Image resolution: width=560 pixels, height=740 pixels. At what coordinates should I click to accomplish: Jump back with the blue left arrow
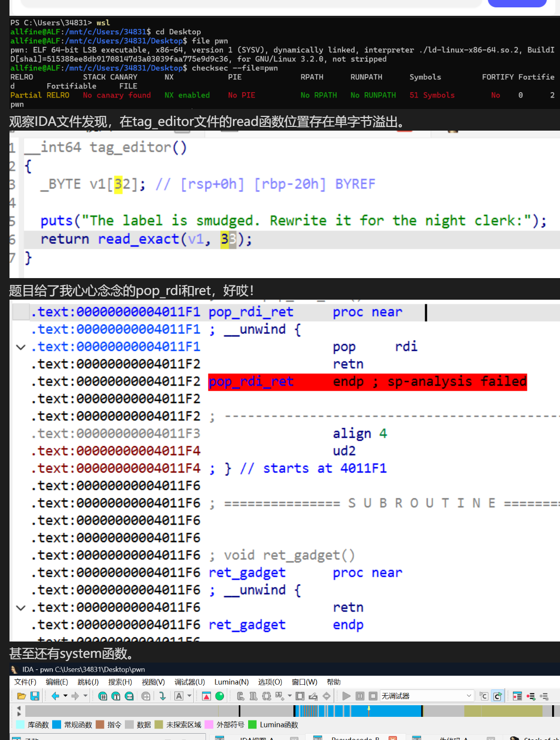[x=55, y=696]
